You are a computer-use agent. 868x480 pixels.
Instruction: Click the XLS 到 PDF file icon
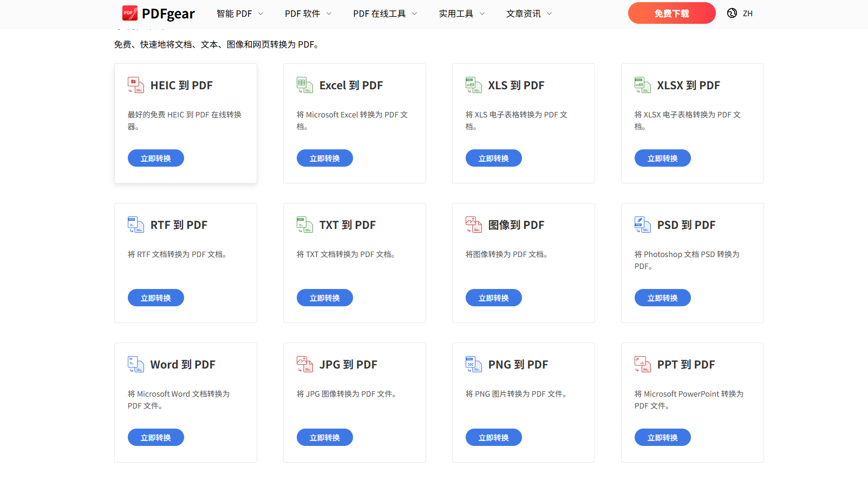pos(474,85)
